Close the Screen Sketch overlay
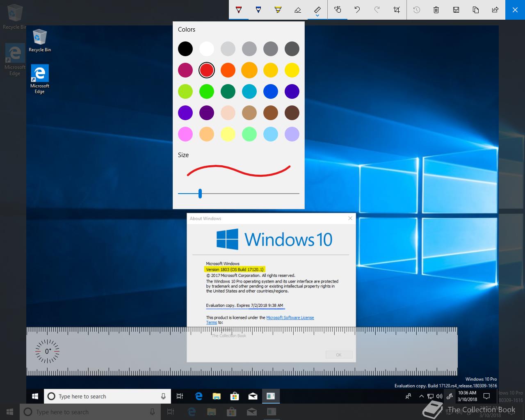Screen dimensions: 525x420 [515, 9]
